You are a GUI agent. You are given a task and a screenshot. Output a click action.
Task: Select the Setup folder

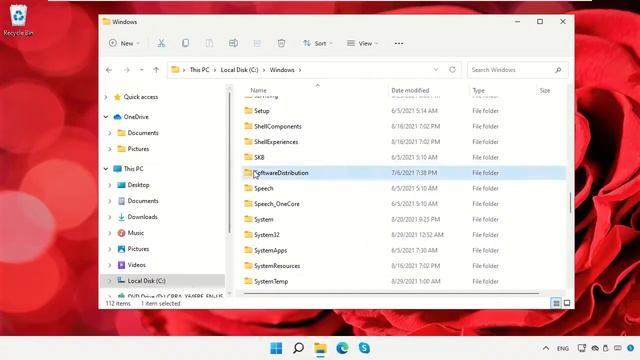(x=262, y=111)
